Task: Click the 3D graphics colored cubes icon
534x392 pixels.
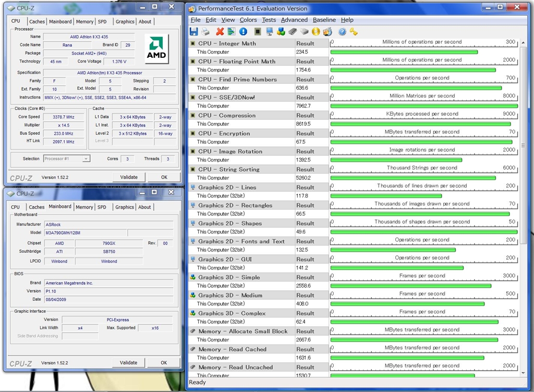Action: pos(281,31)
